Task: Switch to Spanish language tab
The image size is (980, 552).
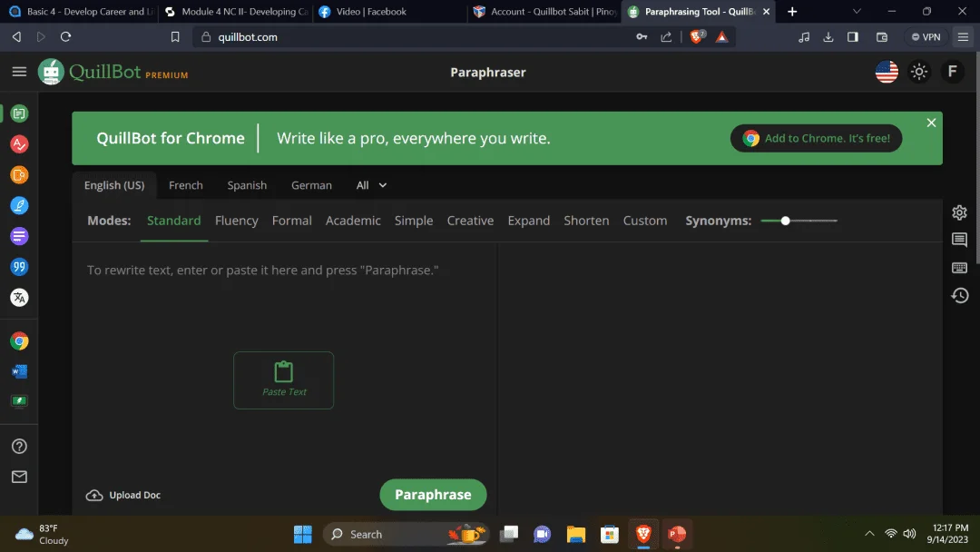Action: (247, 185)
